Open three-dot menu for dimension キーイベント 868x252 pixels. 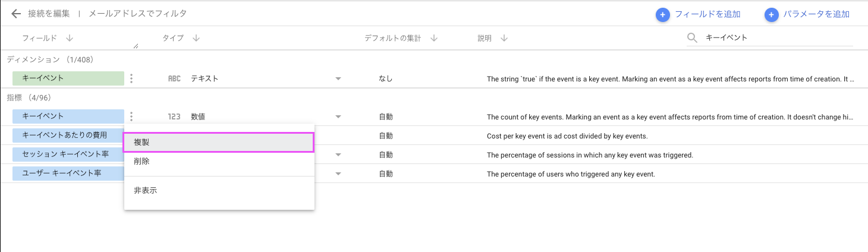coord(131,78)
